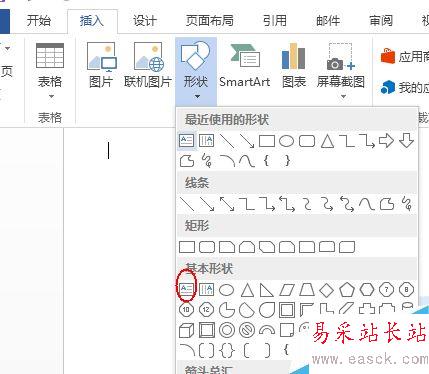
Task: Select rounded rectangle in recently used shapes
Action: point(307,141)
